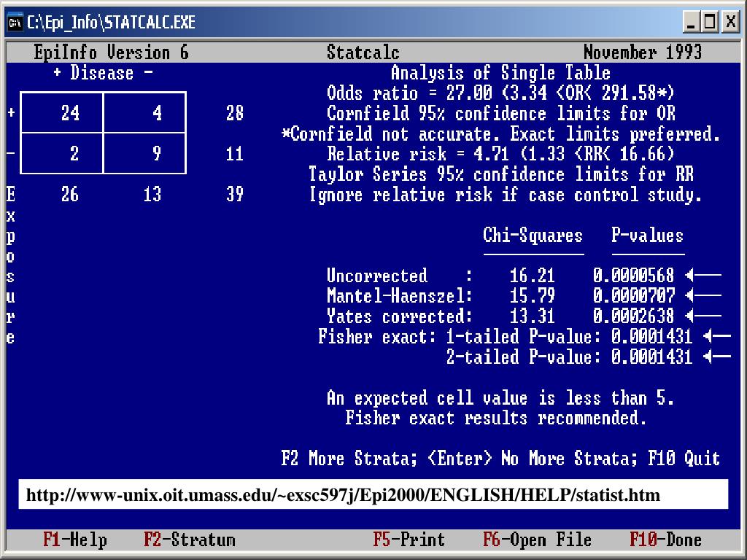Select F2-Stratum in the bottom bar
The width and height of the screenshot is (747, 560).
click(189, 540)
